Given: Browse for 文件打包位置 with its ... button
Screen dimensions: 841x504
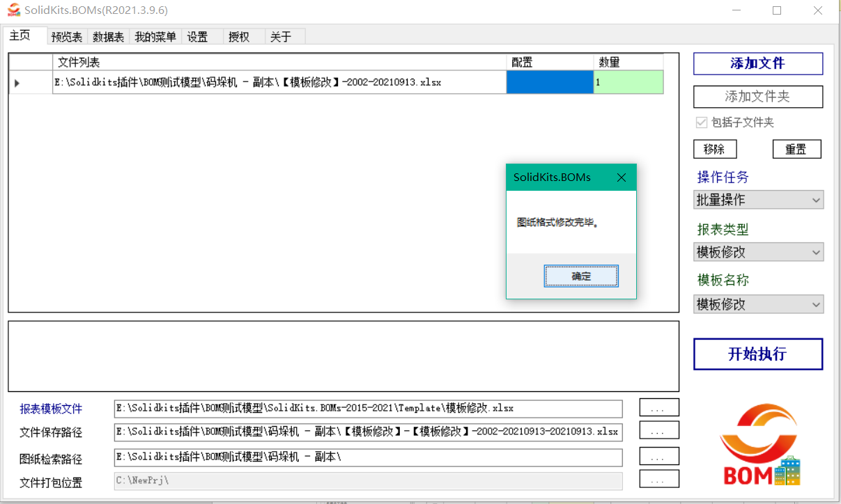Looking at the screenshot, I should [659, 480].
